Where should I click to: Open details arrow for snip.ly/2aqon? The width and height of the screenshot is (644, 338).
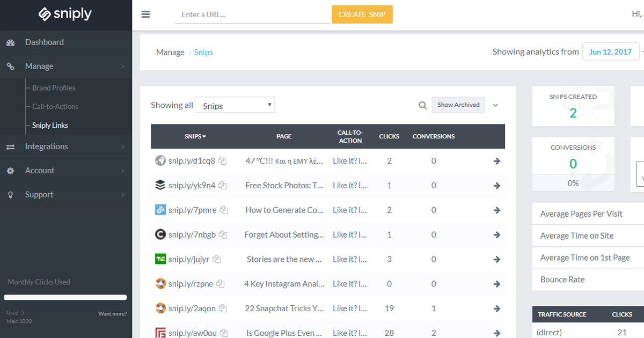(497, 308)
